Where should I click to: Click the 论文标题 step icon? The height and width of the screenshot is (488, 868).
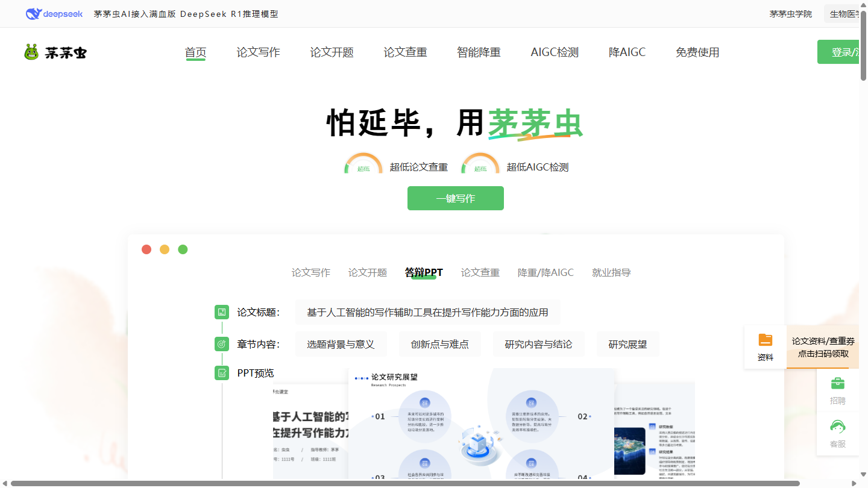tap(222, 312)
